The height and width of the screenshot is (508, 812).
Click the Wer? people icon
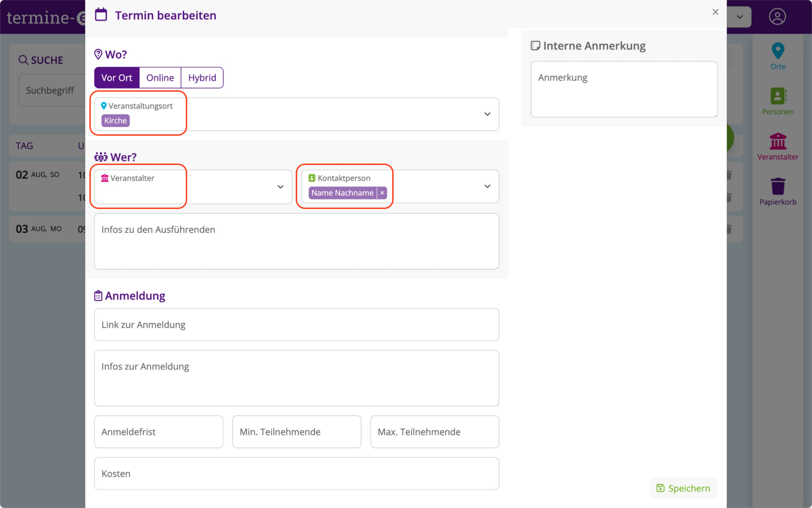coord(101,157)
